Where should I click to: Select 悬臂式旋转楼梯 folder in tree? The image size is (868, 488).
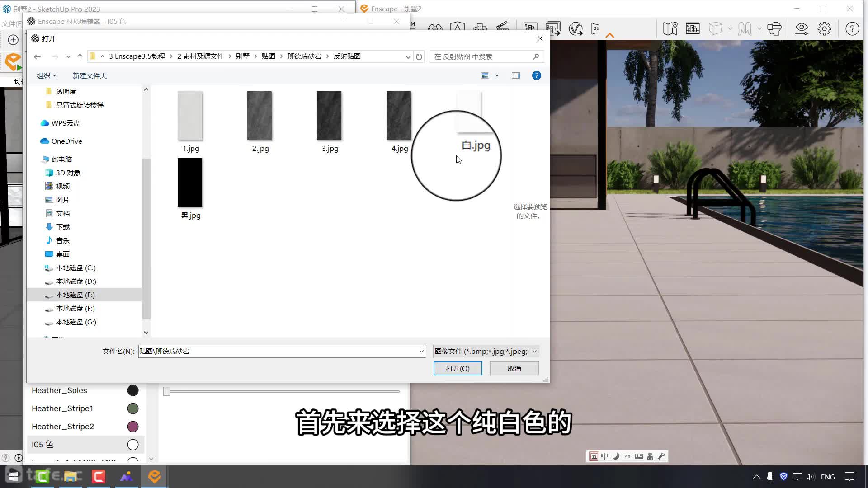(80, 105)
